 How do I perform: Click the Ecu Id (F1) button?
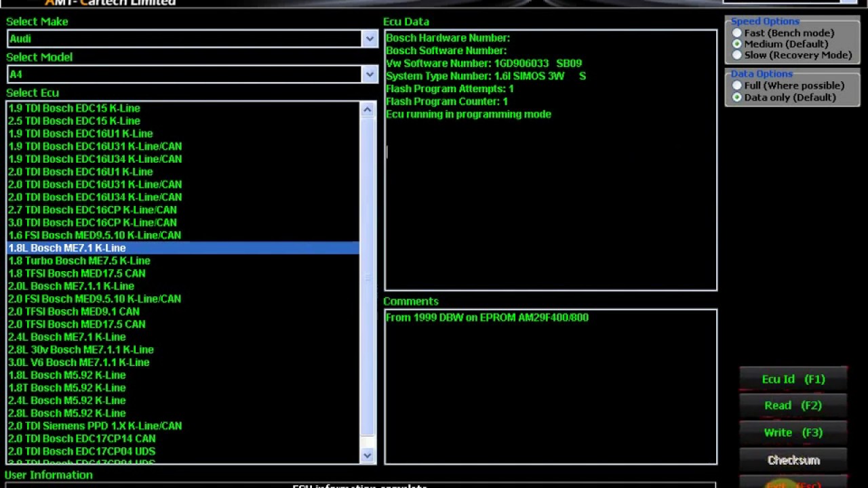click(x=793, y=379)
